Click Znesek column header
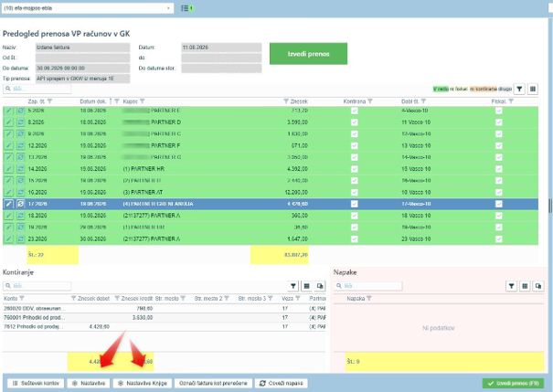The width and height of the screenshot is (553, 392). point(299,101)
